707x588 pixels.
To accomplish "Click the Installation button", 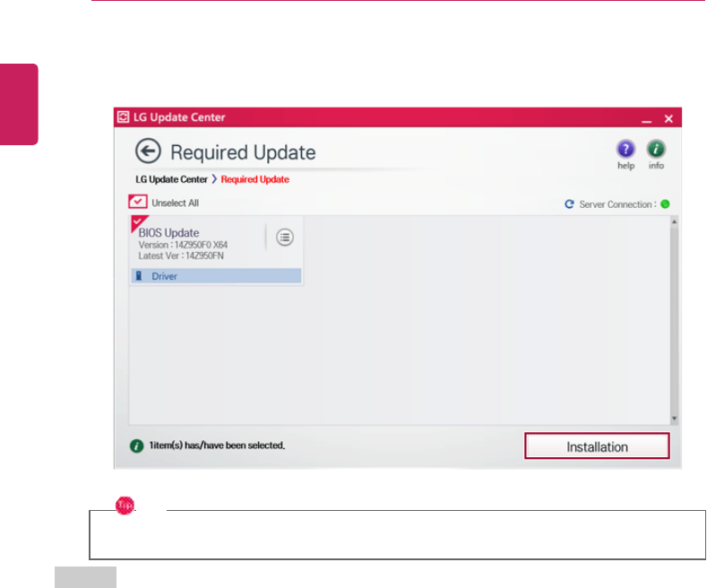I will point(597,446).
